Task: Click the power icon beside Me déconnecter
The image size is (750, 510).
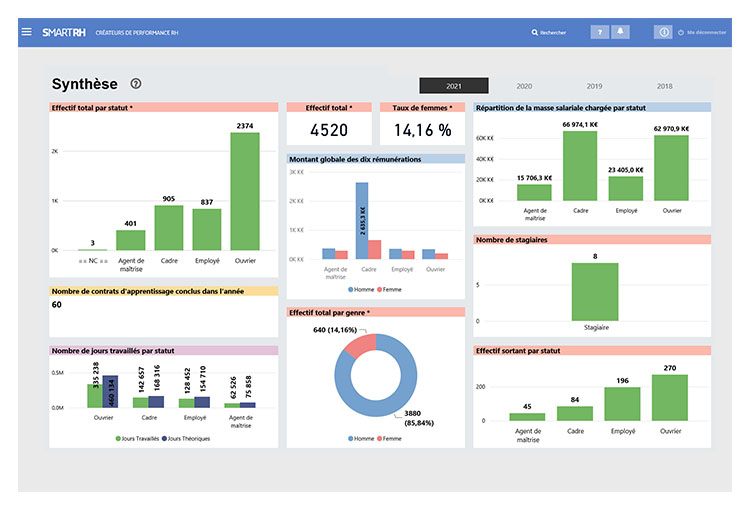Action: coord(681,33)
